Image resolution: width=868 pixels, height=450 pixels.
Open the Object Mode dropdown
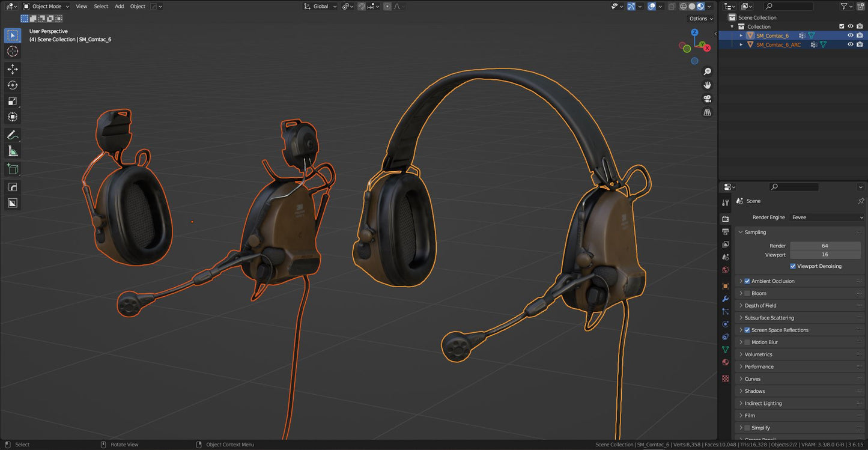[46, 6]
